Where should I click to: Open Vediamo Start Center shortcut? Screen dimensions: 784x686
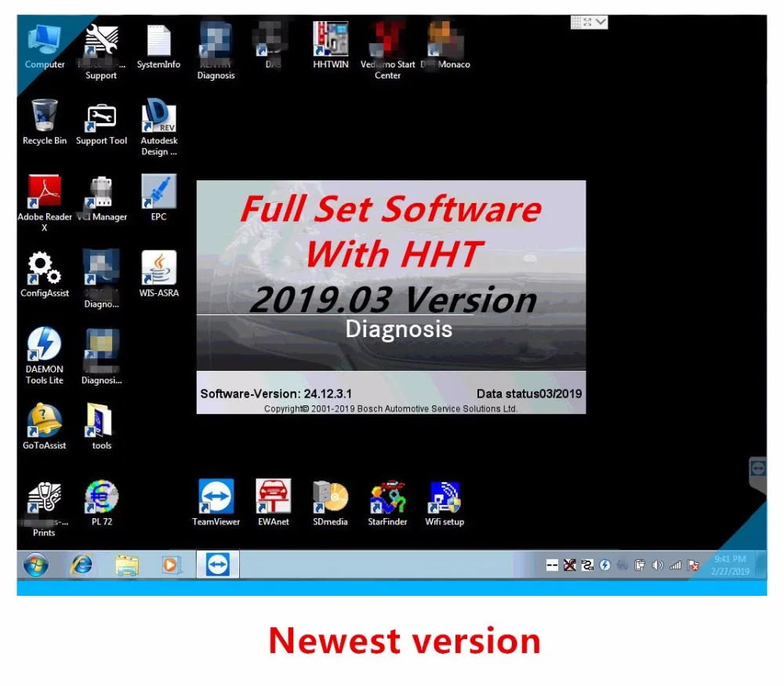(387, 51)
